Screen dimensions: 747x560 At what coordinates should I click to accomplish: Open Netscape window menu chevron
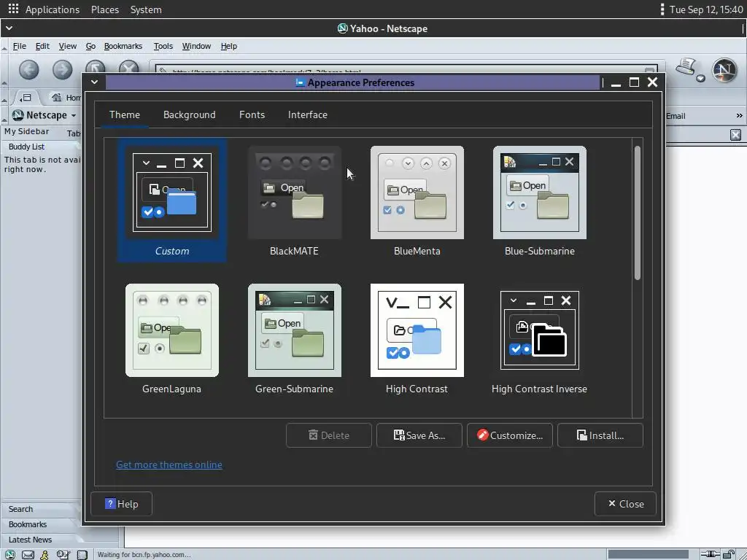(9, 28)
